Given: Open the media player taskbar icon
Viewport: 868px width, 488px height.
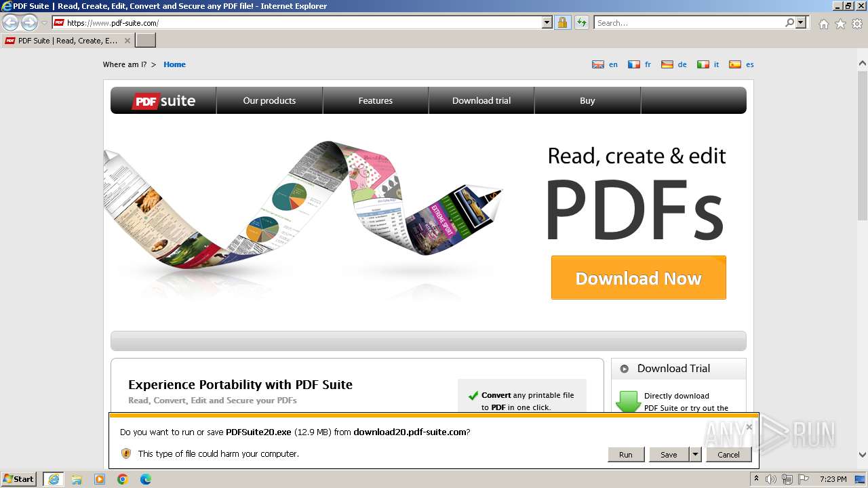Looking at the screenshot, I should click(100, 479).
